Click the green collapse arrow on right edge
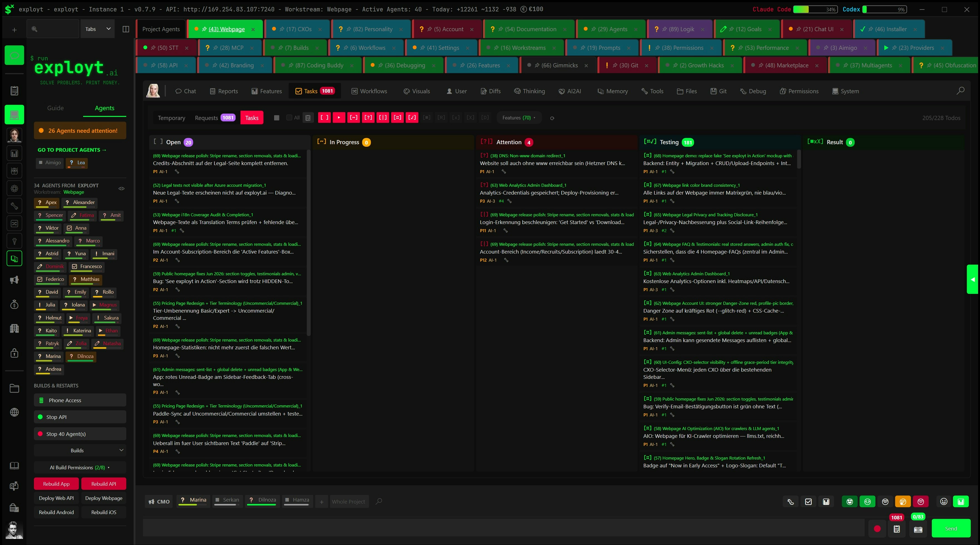The image size is (980, 545). point(972,279)
